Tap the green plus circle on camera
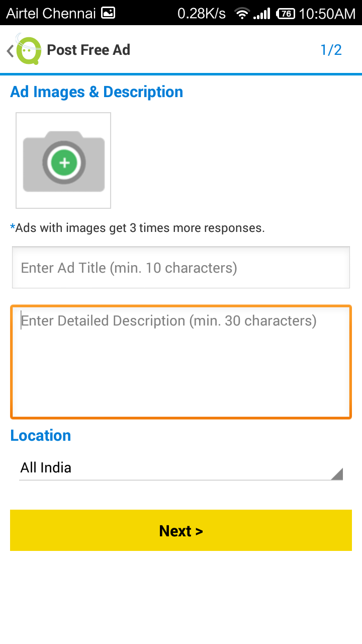 pyautogui.click(x=64, y=163)
